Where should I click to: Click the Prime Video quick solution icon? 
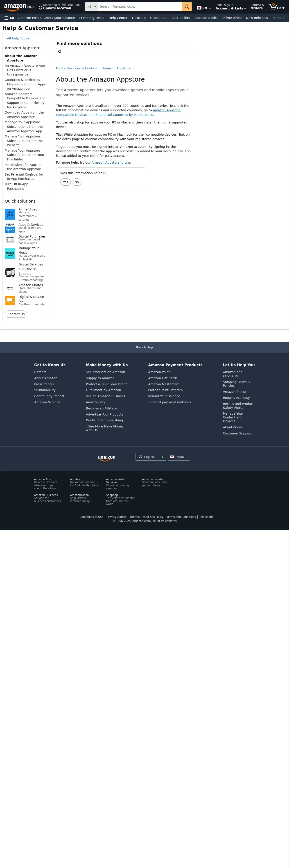coord(10,214)
